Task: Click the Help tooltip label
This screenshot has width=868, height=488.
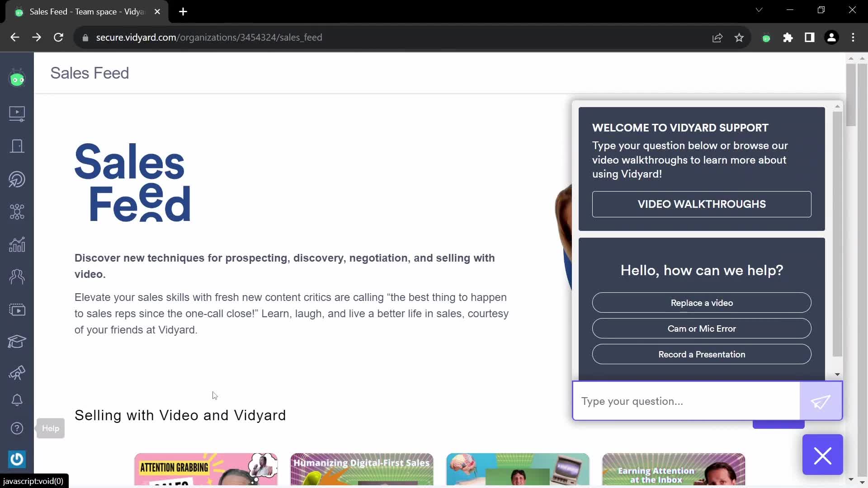Action: [51, 428]
